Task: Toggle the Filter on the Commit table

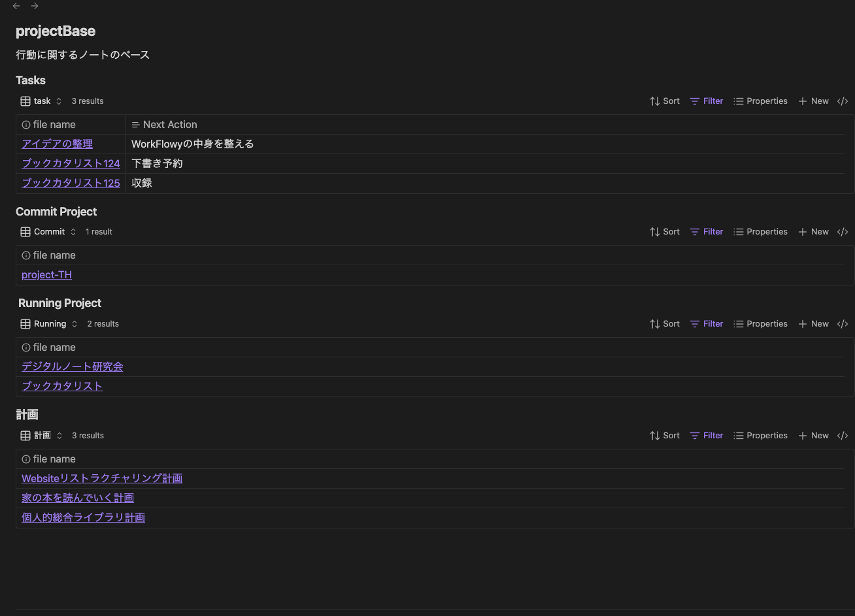Action: click(706, 231)
